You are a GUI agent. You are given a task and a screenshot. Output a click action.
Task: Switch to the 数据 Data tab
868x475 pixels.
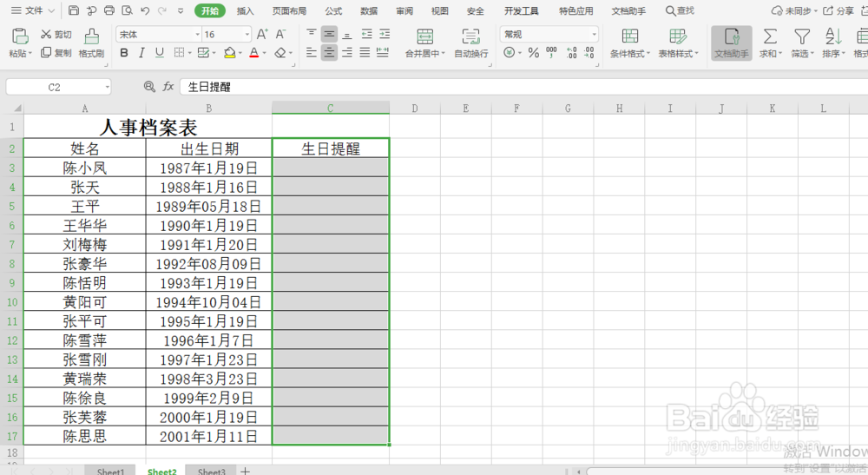click(x=369, y=10)
